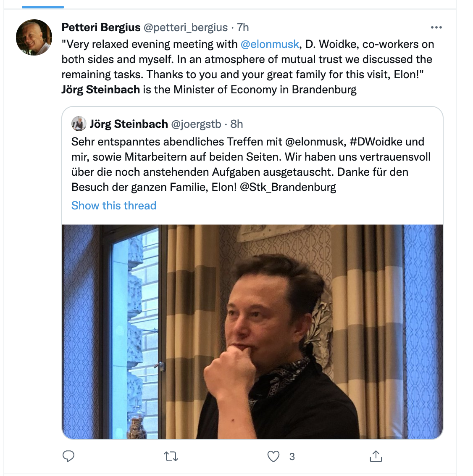Click Jörg Steinbach's small avatar in quoted tweet
The height and width of the screenshot is (476, 473).
click(79, 124)
